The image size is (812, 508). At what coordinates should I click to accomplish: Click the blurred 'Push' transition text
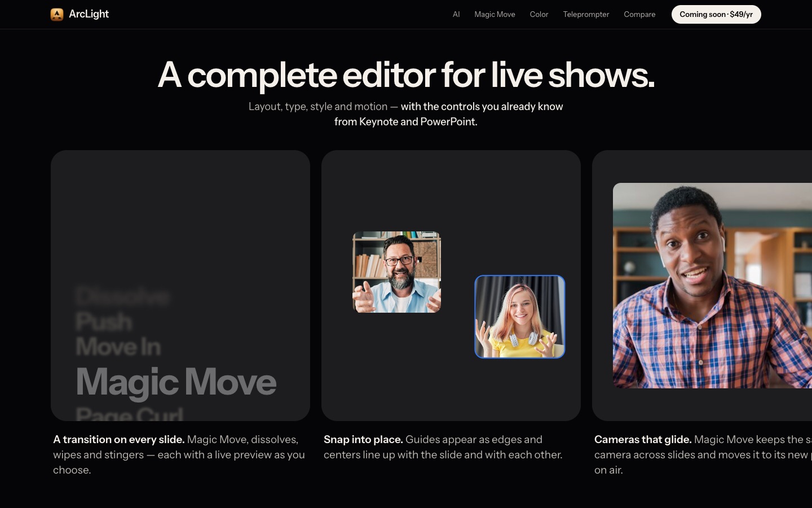click(104, 322)
